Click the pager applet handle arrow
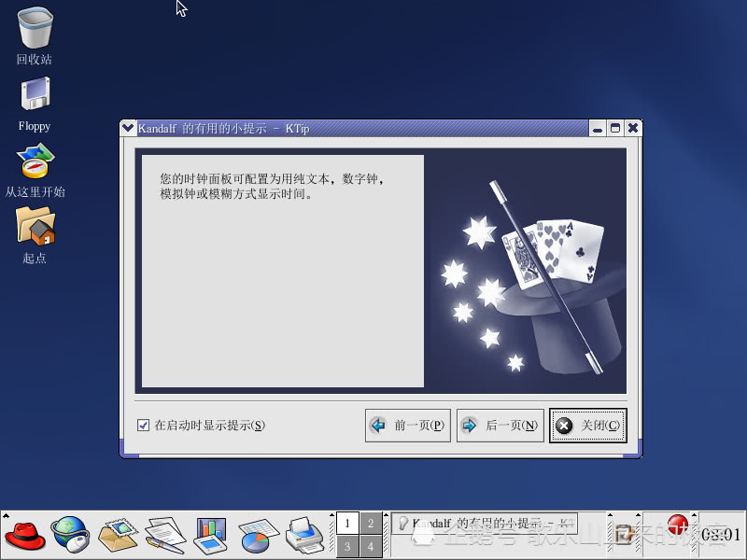 click(x=332, y=515)
